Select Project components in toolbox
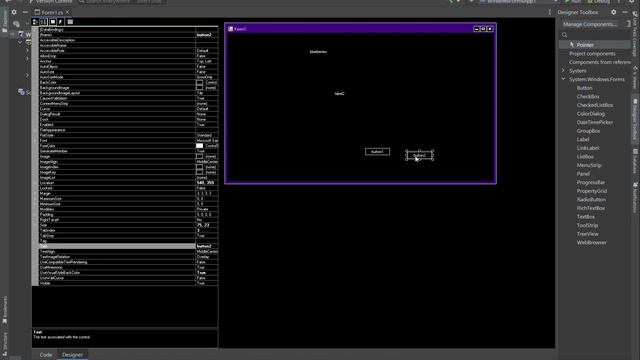Viewport: 640px width, 360px height. pyautogui.click(x=592, y=53)
